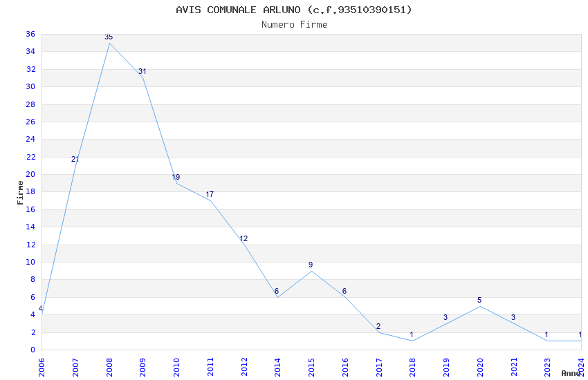588x380 pixels.
Task: Click the data label 6 above 2016
Action: pyautogui.click(x=344, y=291)
